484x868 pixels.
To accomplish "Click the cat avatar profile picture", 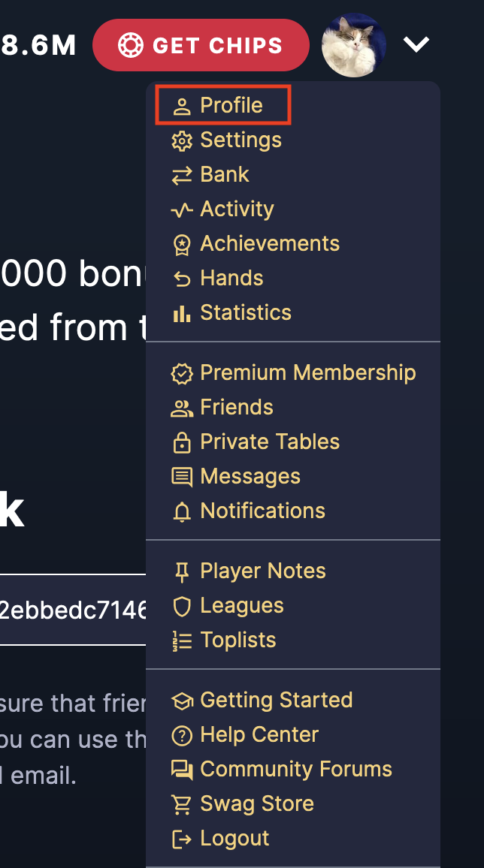I will (x=354, y=45).
